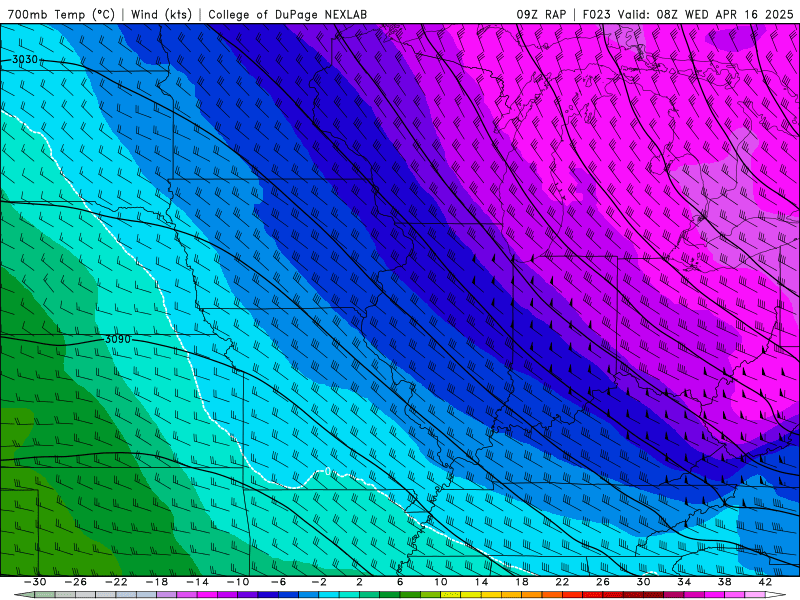Click the white 0 isotherm contour label
Image resolution: width=800 pixels, height=600 pixels.
(328, 472)
